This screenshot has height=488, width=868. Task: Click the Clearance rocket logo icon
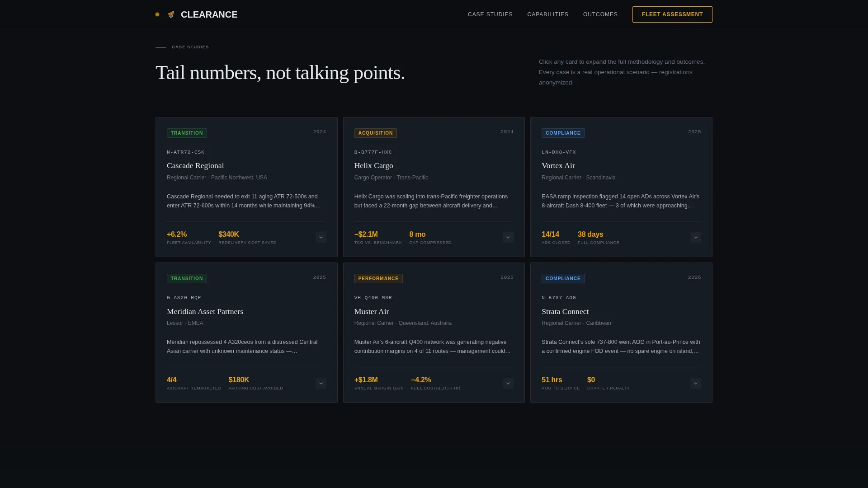pyautogui.click(x=171, y=14)
